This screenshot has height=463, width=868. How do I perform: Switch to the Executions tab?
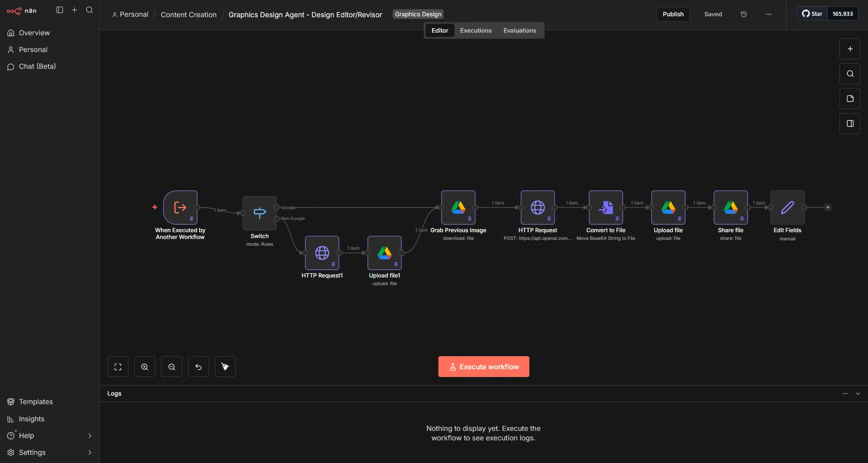(x=475, y=31)
